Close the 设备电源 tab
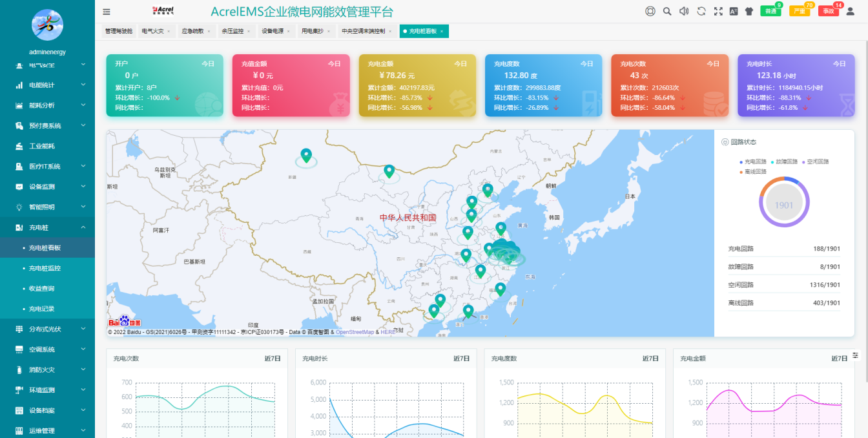 pos(289,31)
